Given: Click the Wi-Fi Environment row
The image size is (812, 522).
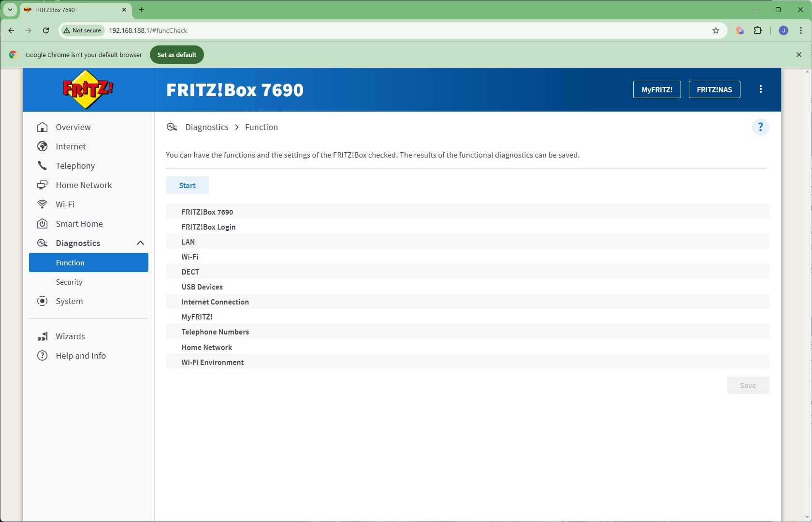Looking at the screenshot, I should [467, 362].
